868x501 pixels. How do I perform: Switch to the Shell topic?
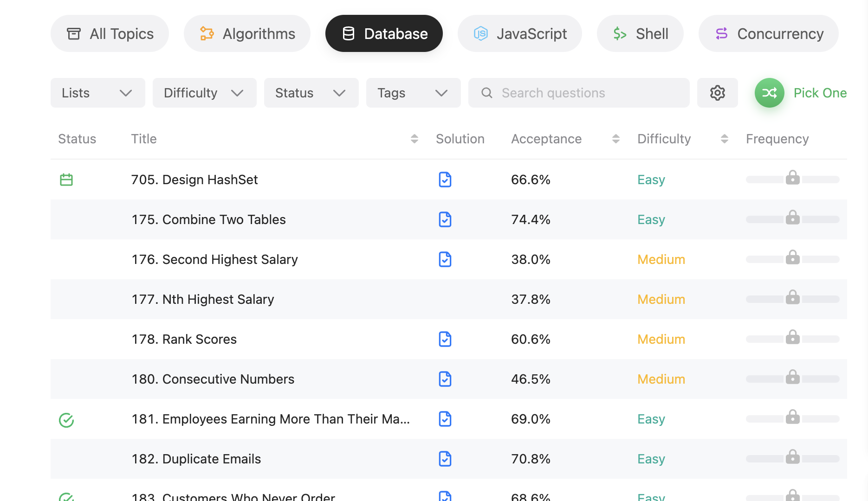[640, 33]
